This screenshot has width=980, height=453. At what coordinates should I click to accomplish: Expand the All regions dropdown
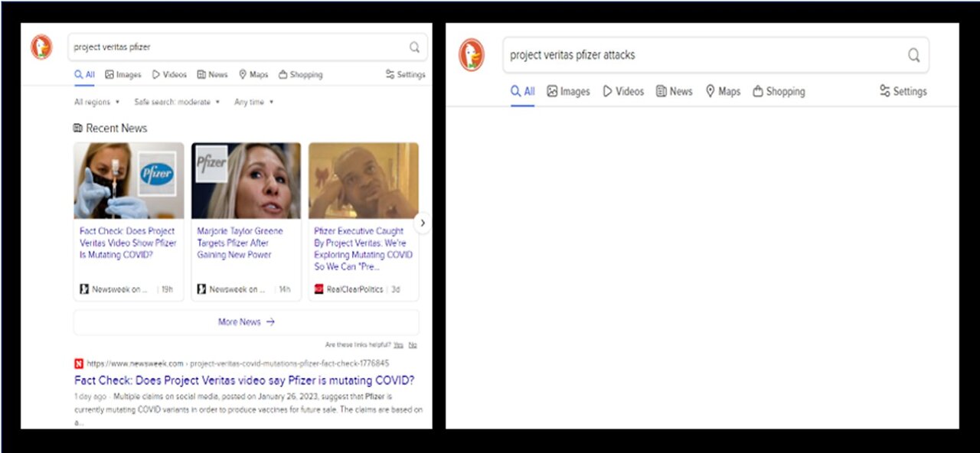click(x=97, y=102)
